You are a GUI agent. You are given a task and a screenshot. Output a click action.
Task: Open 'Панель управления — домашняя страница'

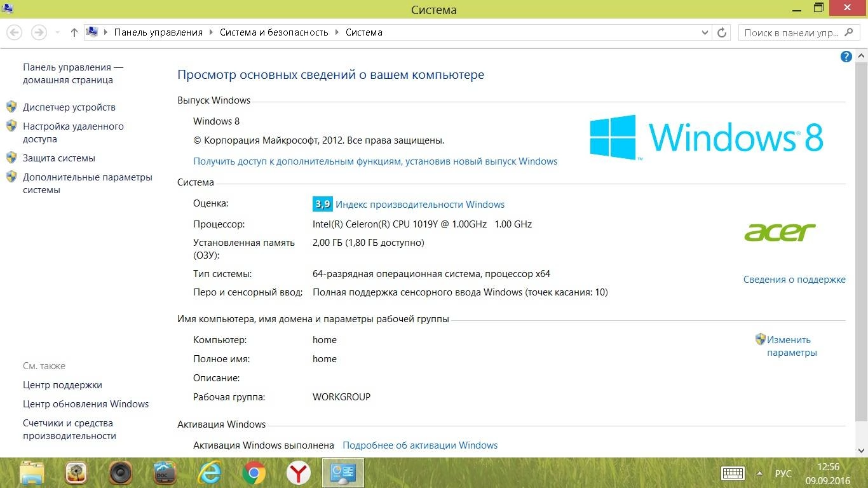click(x=73, y=74)
